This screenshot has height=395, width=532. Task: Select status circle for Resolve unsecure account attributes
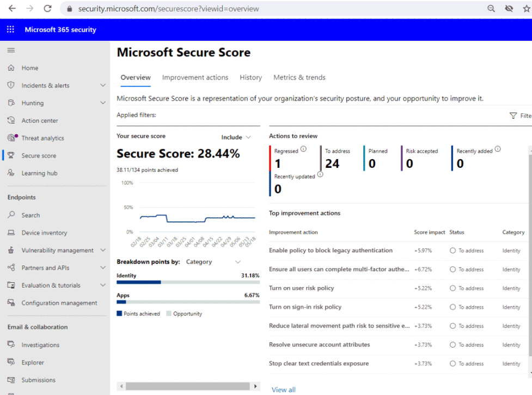click(x=452, y=345)
